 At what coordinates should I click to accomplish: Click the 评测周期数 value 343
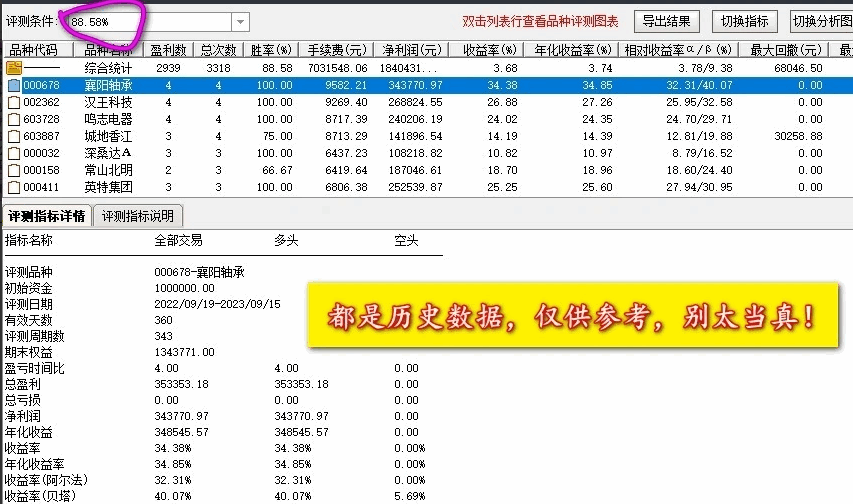[163, 336]
